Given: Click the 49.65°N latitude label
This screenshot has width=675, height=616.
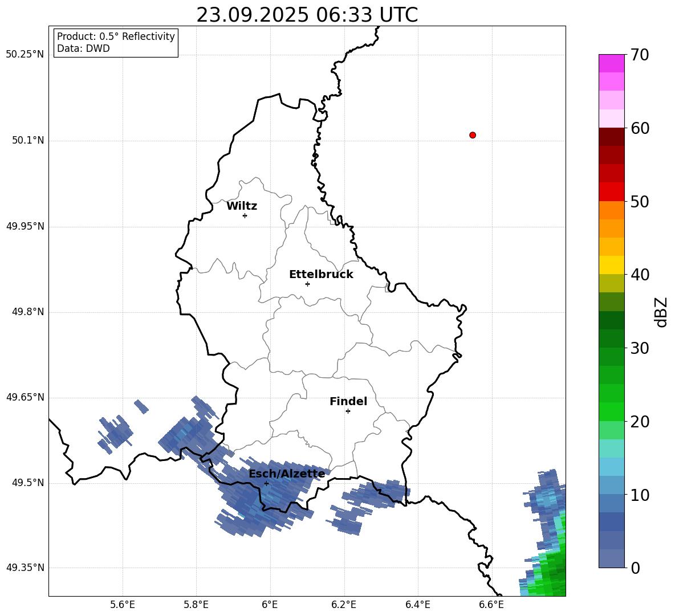Looking at the screenshot, I should tap(25, 397).
